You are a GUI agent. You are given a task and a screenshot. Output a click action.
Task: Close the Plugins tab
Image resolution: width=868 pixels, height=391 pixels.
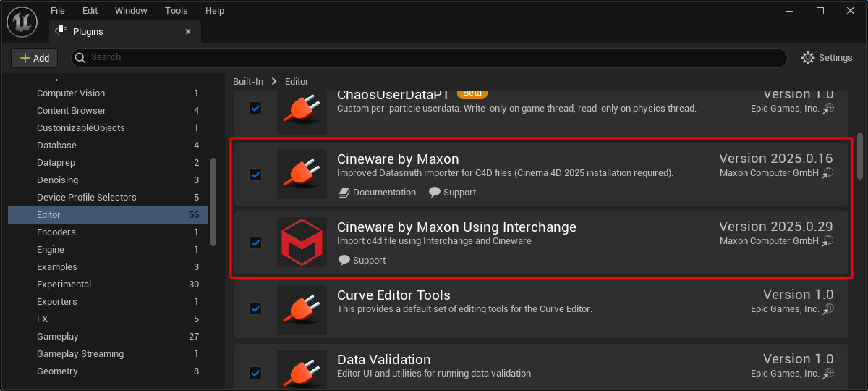[188, 32]
